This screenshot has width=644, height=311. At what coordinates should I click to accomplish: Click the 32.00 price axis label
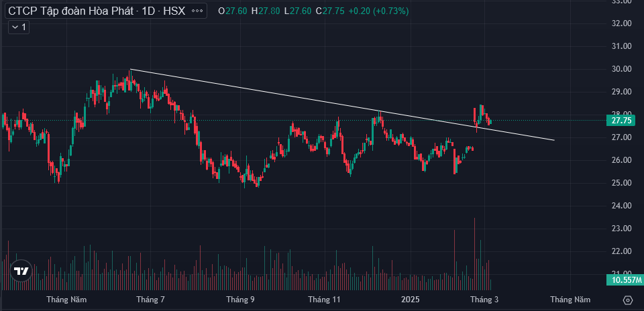click(621, 23)
